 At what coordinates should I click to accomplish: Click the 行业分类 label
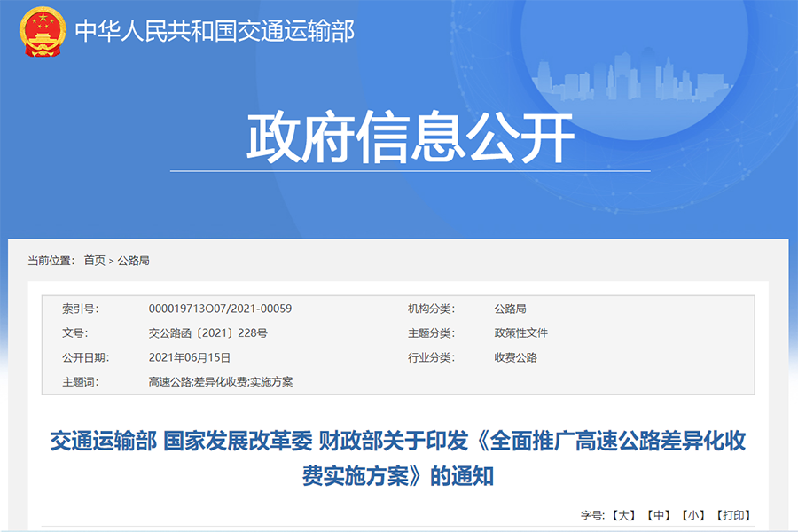[x=431, y=357]
